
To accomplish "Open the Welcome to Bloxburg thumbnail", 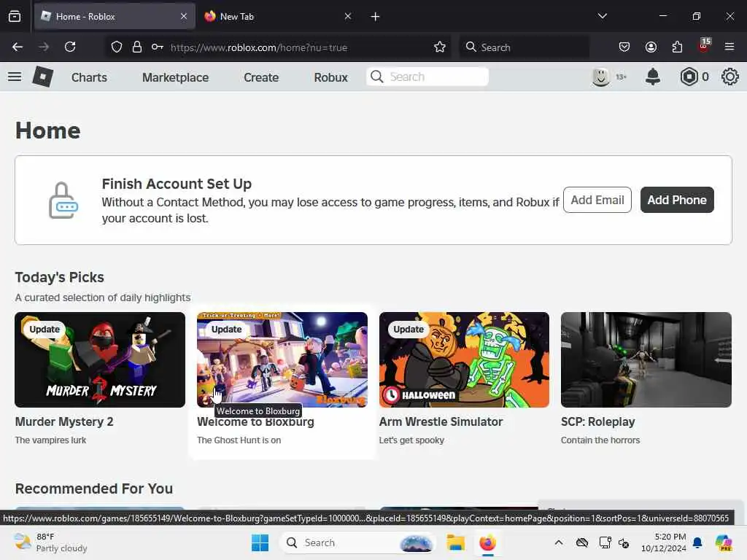I will [282, 359].
